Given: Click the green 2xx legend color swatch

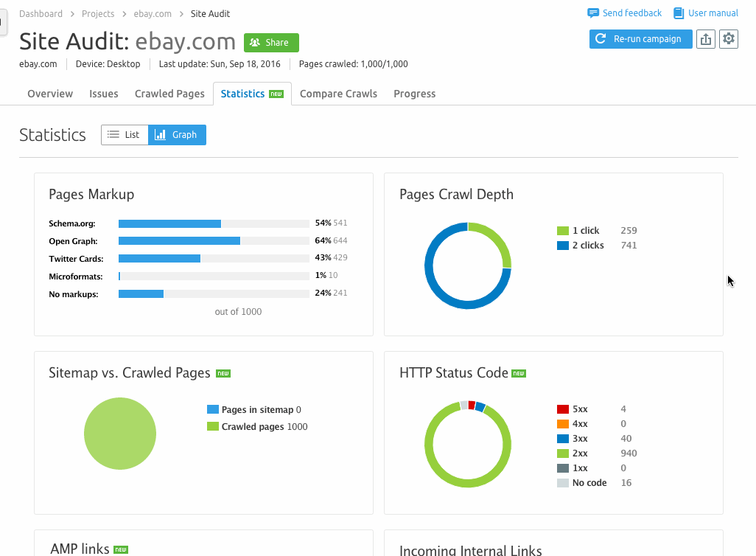Looking at the screenshot, I should point(563,454).
